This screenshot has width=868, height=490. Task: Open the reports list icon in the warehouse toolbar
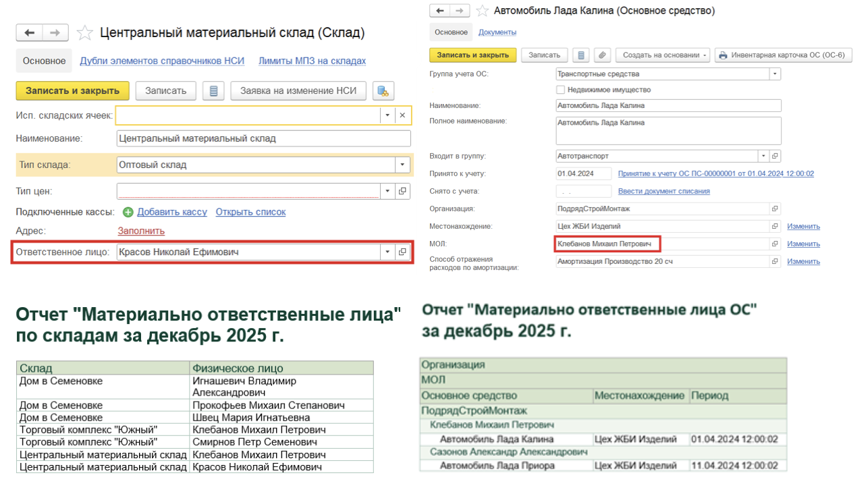(x=214, y=90)
